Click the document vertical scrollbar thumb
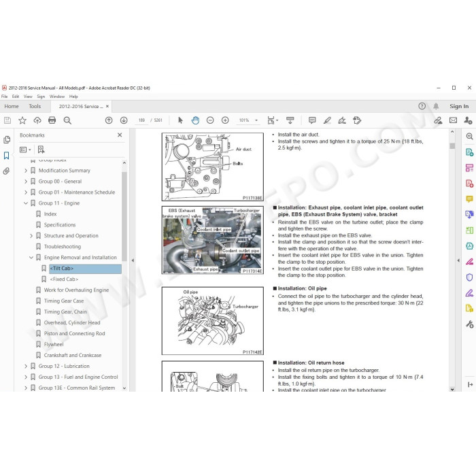 point(452,146)
